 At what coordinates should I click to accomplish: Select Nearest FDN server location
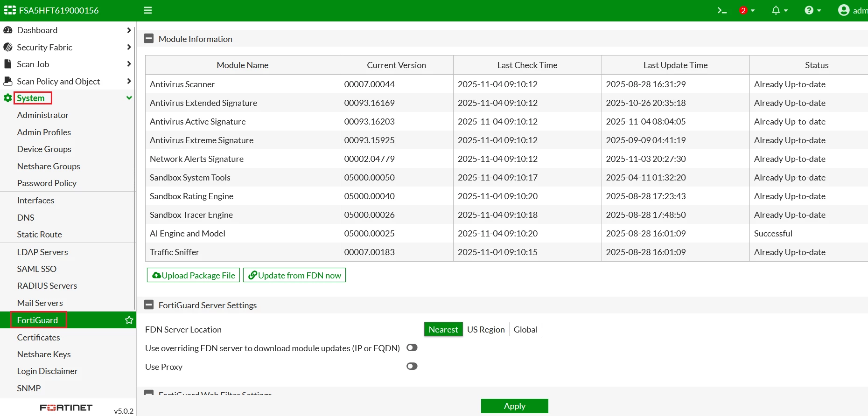coord(443,329)
